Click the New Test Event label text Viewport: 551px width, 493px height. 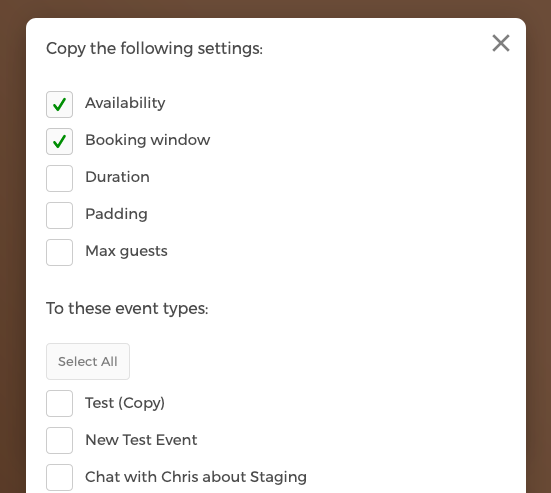click(141, 440)
